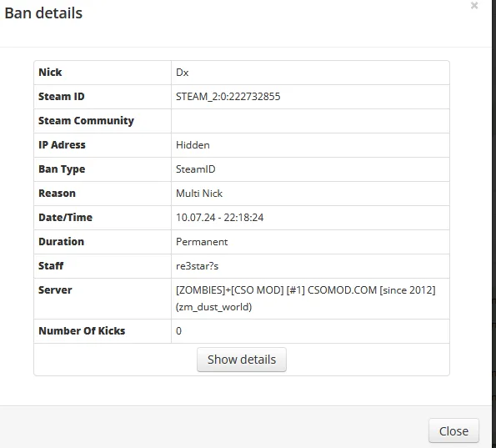
Task: Click the ban date 10.07.24 - 22:18:24
Action: [x=219, y=218]
